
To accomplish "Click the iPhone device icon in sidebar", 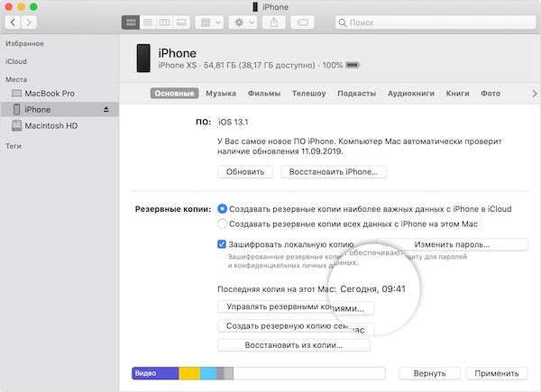I will click(16, 109).
